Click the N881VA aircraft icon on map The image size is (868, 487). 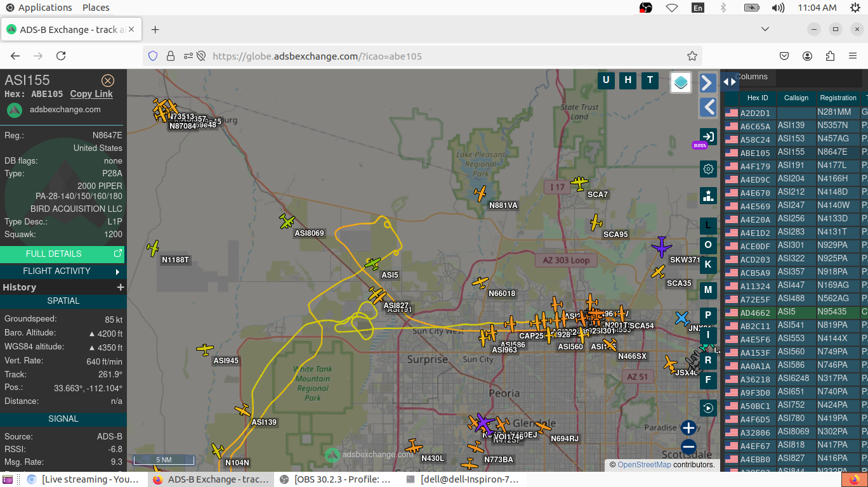click(482, 193)
